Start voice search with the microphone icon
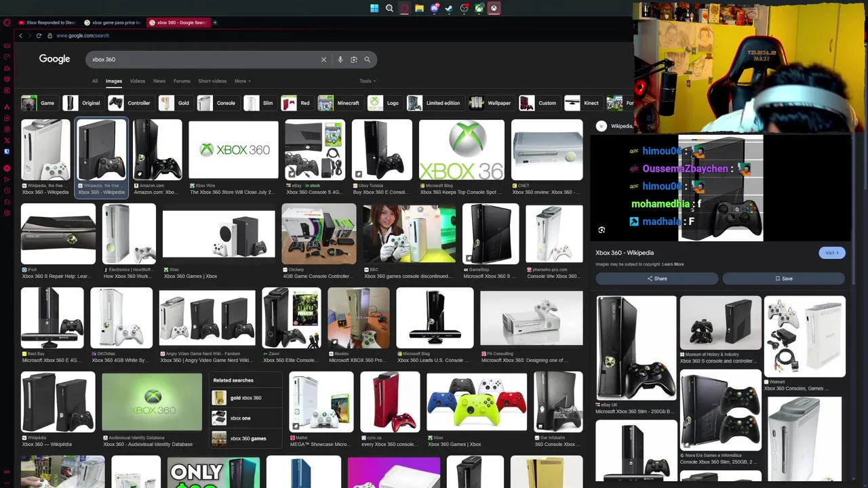Image resolution: width=868 pixels, height=488 pixels. (x=340, y=60)
